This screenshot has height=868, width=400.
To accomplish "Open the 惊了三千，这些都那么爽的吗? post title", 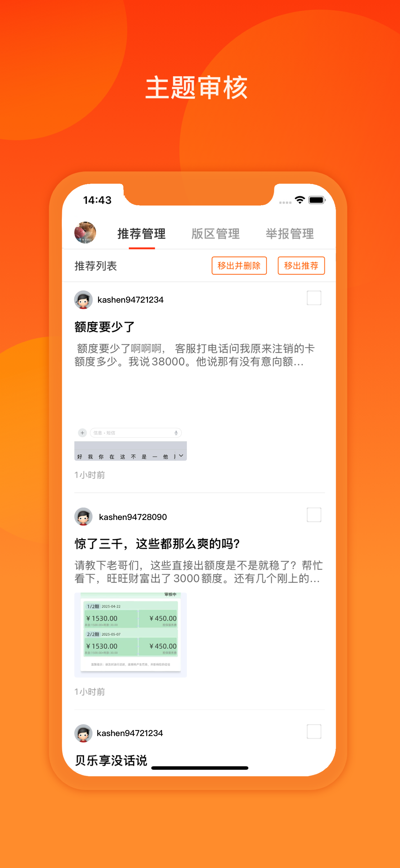I will pos(157,544).
